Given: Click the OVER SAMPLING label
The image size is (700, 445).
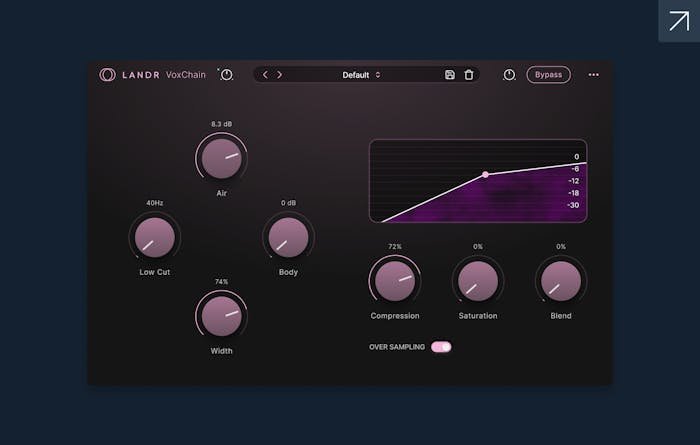Looking at the screenshot, I should [x=397, y=347].
